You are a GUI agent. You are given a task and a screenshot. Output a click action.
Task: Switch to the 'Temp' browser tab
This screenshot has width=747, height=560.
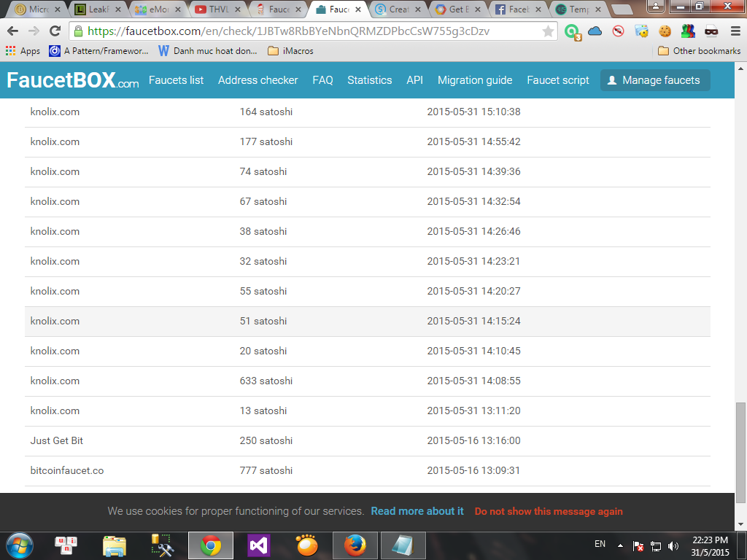578,9
